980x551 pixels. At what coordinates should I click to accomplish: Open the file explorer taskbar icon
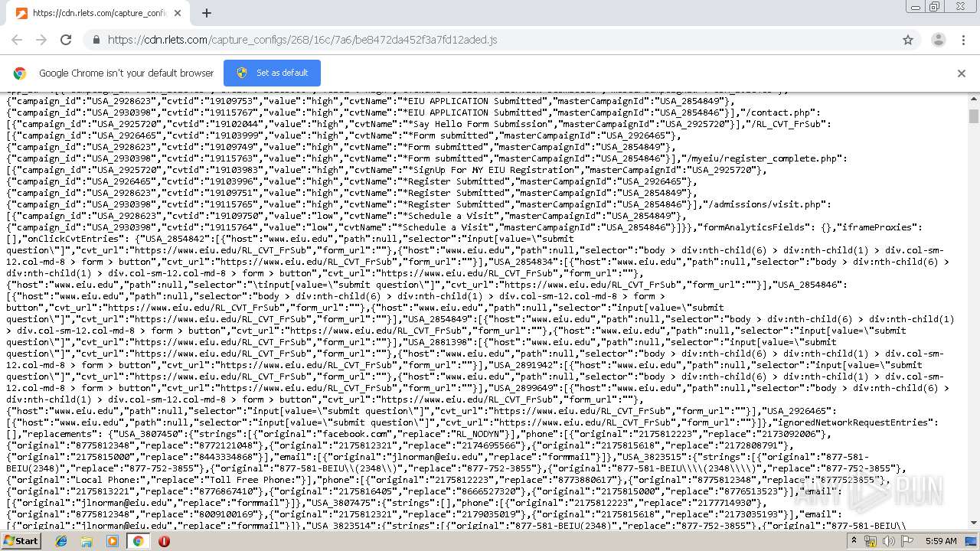[87, 541]
